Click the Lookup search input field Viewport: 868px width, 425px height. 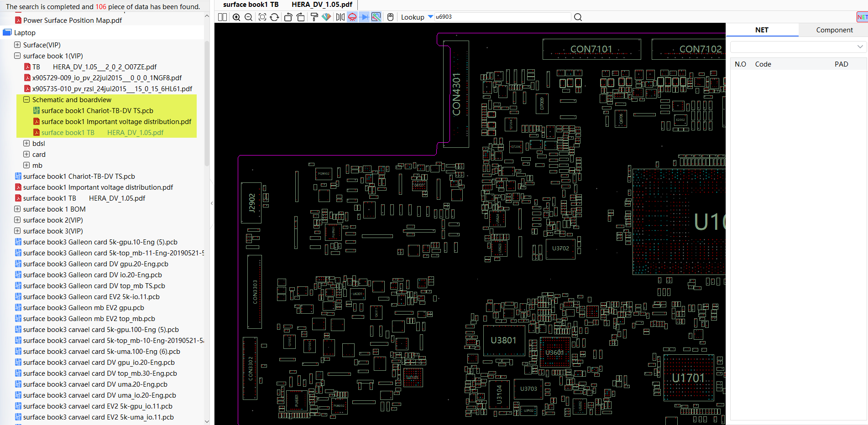(x=502, y=17)
